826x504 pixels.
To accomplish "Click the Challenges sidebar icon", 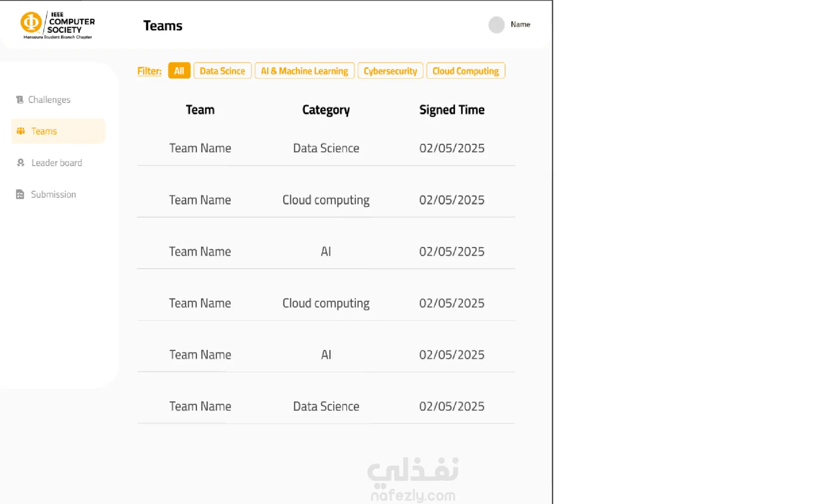I will tap(20, 100).
